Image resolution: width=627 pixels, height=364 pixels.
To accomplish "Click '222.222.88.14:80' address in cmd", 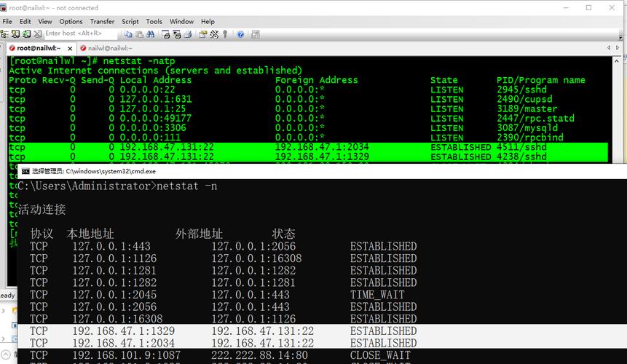I will click(x=259, y=355).
